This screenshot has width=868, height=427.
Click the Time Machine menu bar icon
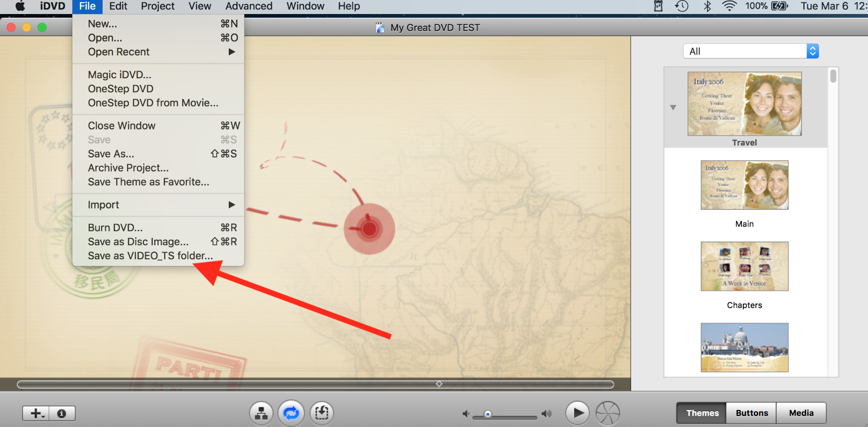tap(682, 6)
